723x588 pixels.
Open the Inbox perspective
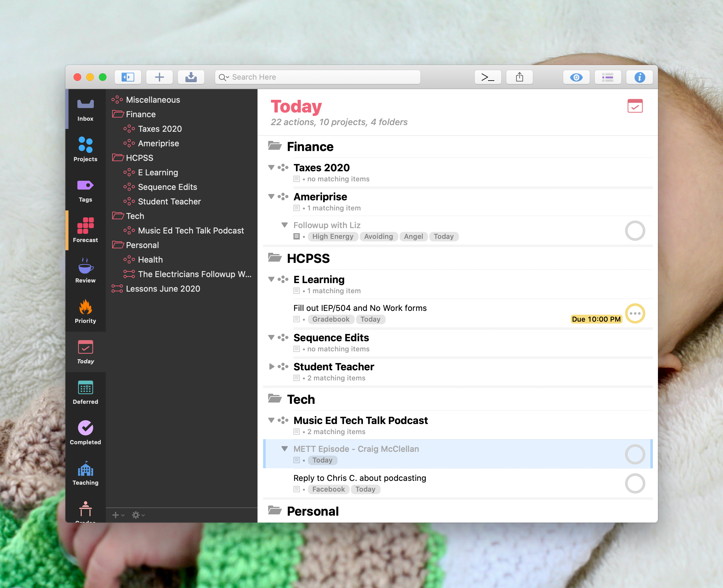[85, 110]
